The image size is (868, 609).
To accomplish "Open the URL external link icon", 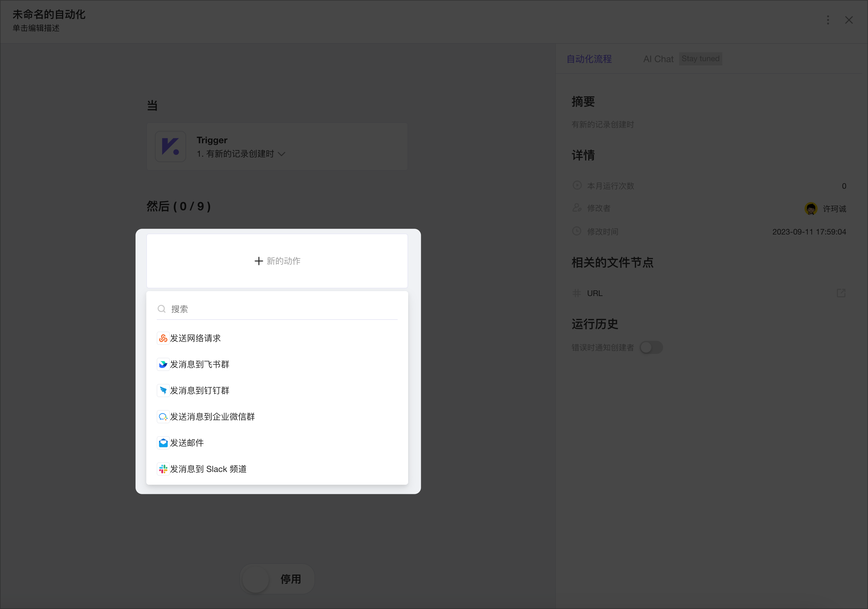I will pyautogui.click(x=841, y=293).
